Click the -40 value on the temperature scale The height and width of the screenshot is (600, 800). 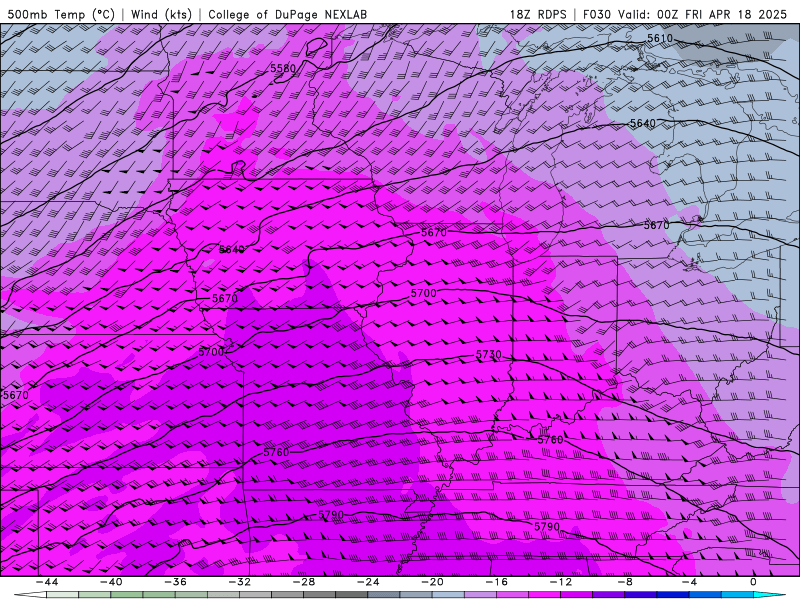coord(111,582)
